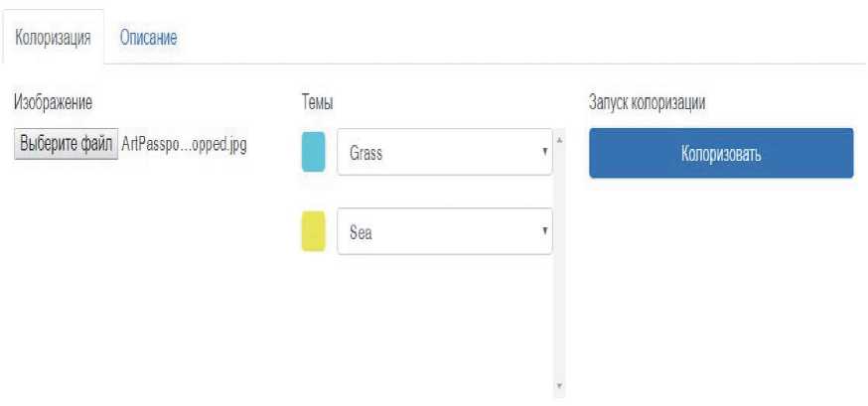Click the Темы section heading
Screen dimensions: 868x406
pos(316,101)
